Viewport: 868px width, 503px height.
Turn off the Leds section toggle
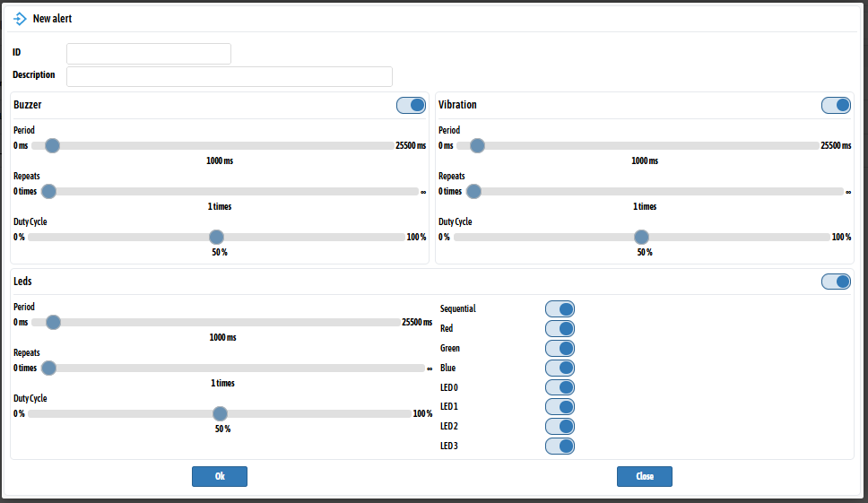click(x=836, y=282)
